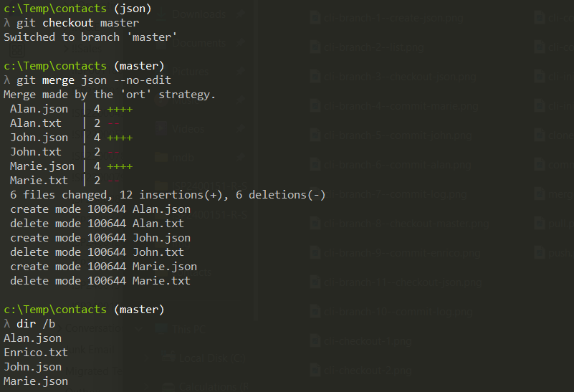Viewport: 574px width, 392px height.
Task: Click the 'John.json | 4 ++++' diffstat row
Action: click(x=72, y=138)
